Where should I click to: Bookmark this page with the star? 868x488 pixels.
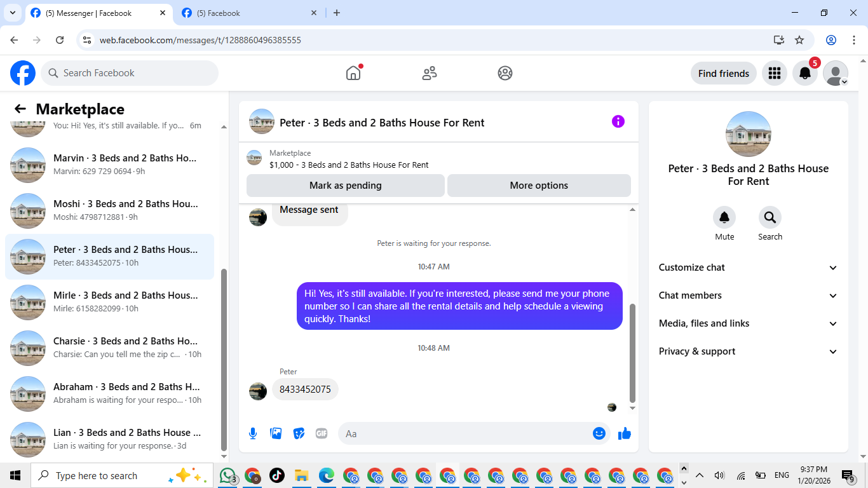[799, 40]
